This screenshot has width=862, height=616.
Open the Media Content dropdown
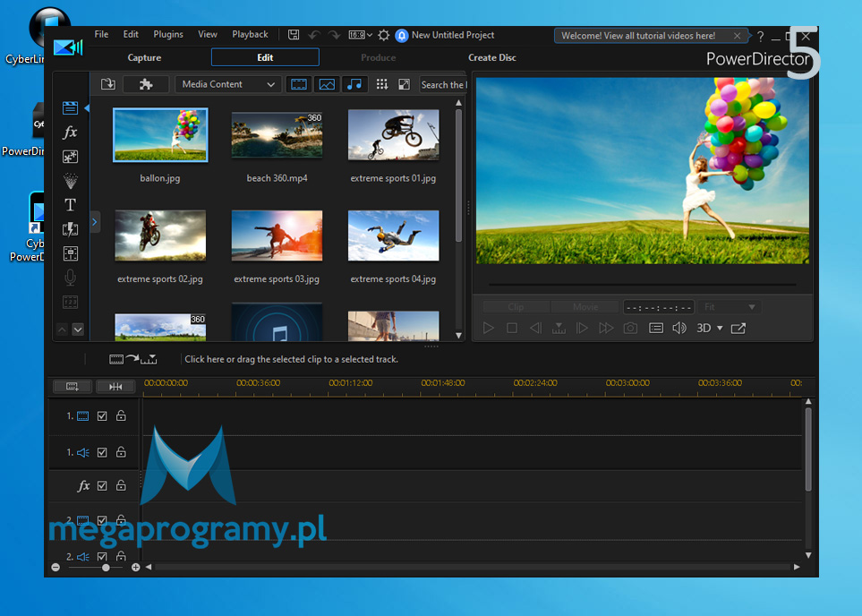(x=228, y=84)
